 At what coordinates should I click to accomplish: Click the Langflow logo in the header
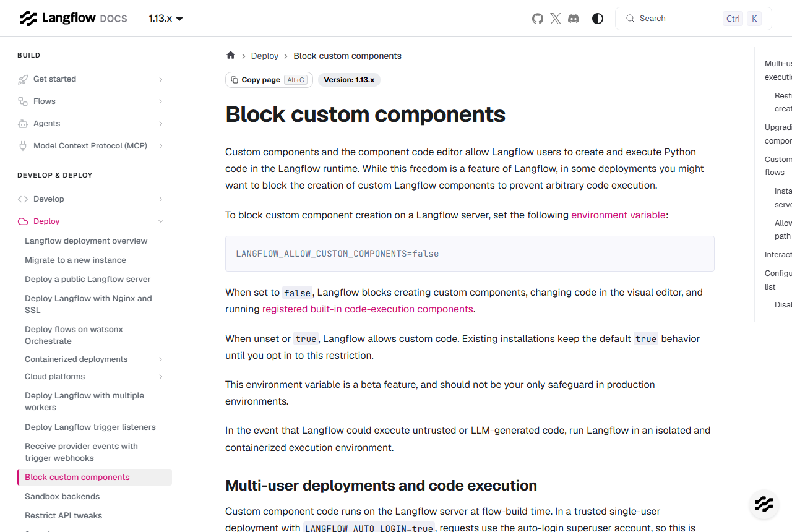[73, 18]
